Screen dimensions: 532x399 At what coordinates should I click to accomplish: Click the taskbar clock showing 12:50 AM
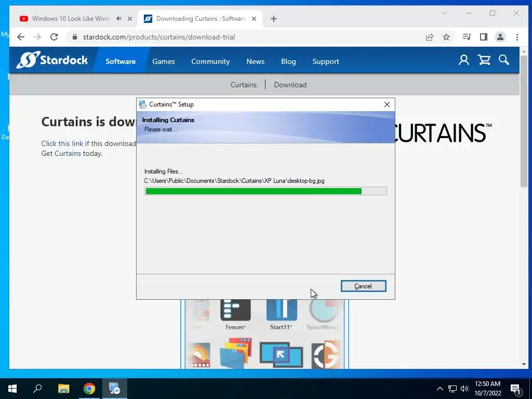click(487, 389)
